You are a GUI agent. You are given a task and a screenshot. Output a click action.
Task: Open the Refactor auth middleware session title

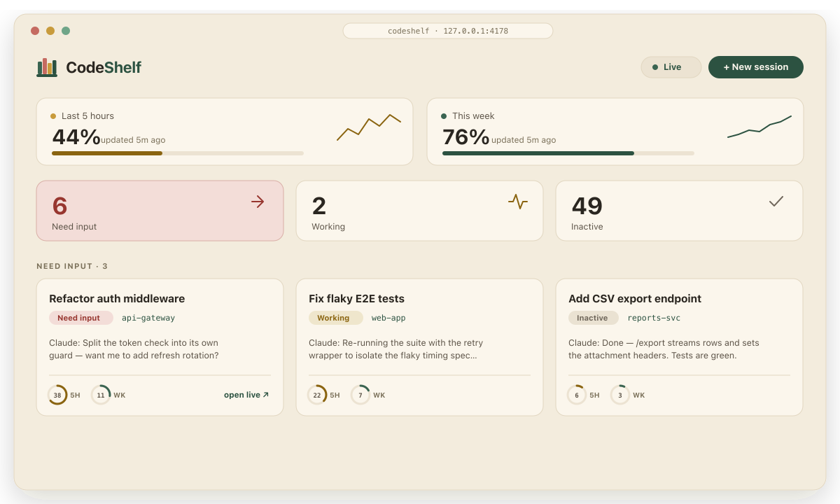tap(117, 299)
